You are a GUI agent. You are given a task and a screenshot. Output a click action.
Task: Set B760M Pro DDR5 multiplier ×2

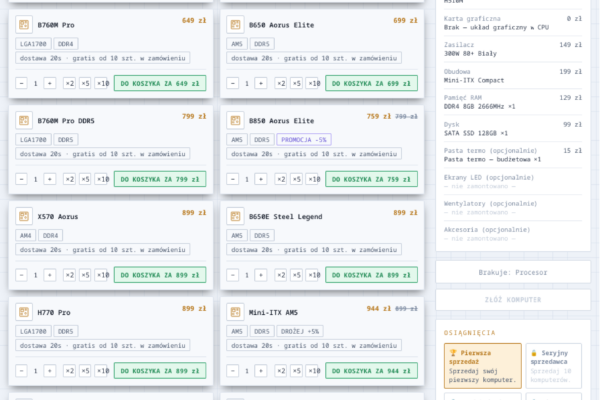(x=69, y=179)
